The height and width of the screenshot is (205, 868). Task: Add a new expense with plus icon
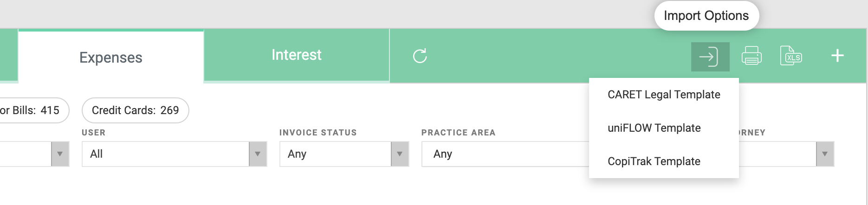pyautogui.click(x=837, y=56)
